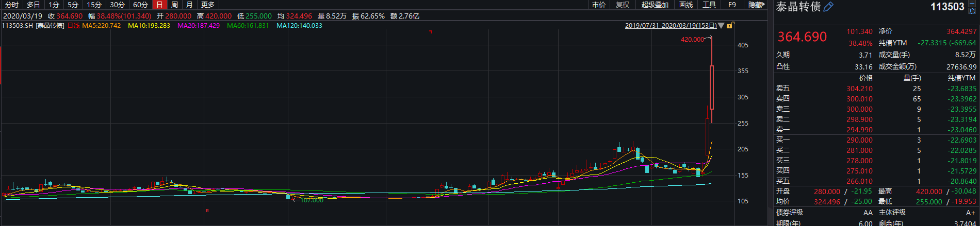Click the MA60:161.831 indicator label
Viewport: 980px width, 226px height.
(248, 25)
